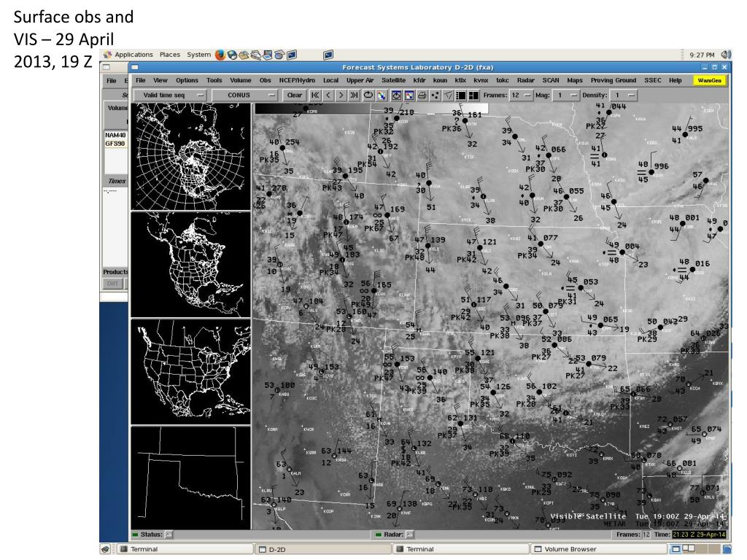Open the Obs menu

click(266, 80)
